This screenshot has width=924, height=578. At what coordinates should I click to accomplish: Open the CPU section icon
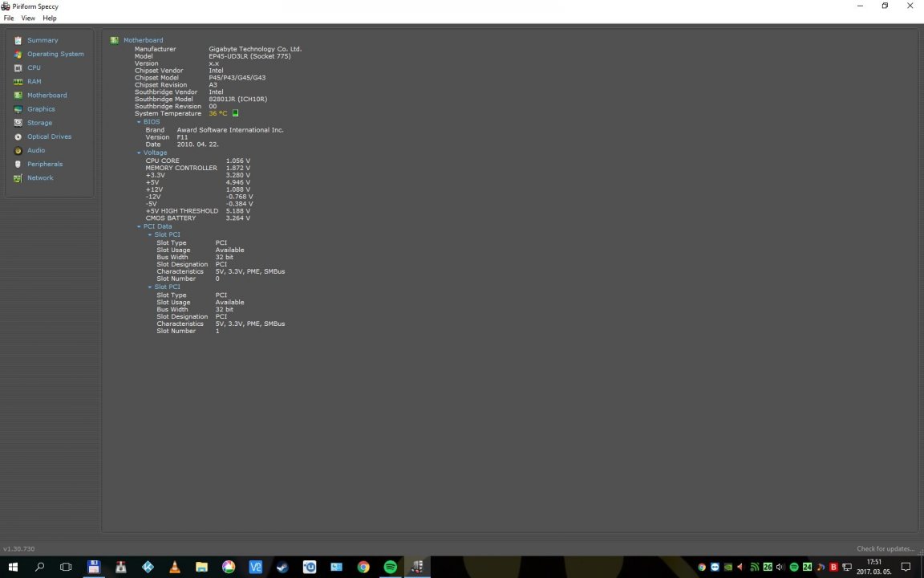click(18, 67)
